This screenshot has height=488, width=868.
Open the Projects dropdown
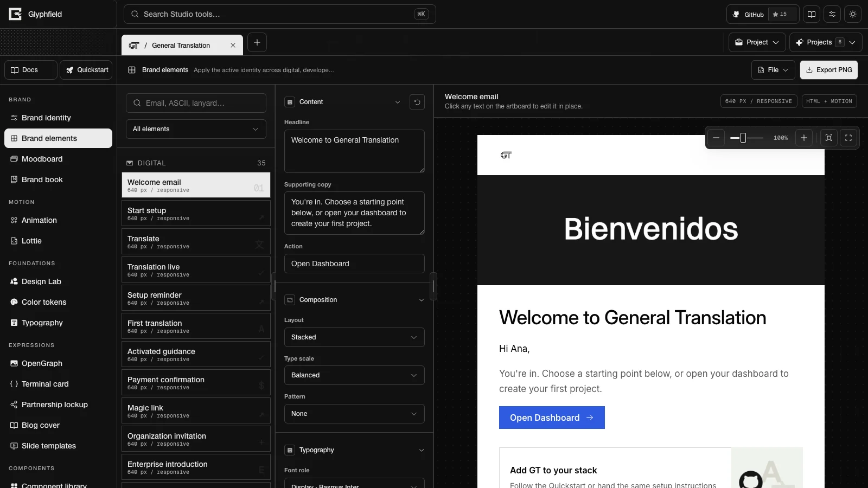point(826,42)
